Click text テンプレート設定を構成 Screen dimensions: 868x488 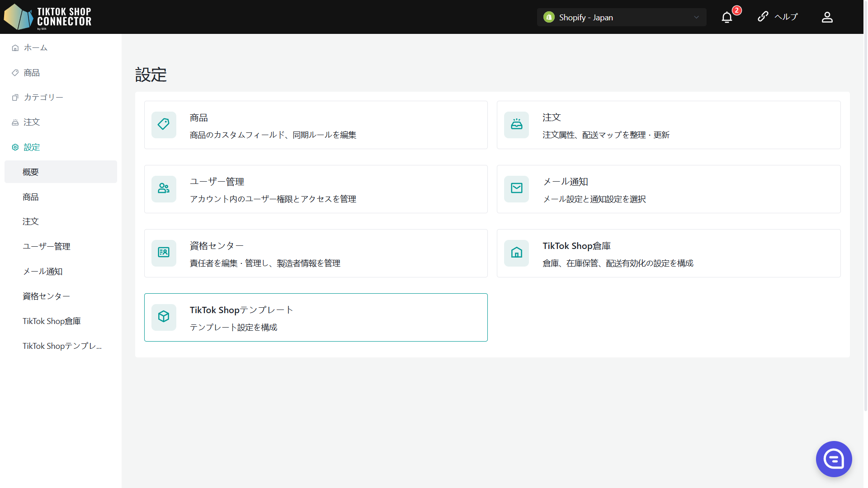(233, 328)
